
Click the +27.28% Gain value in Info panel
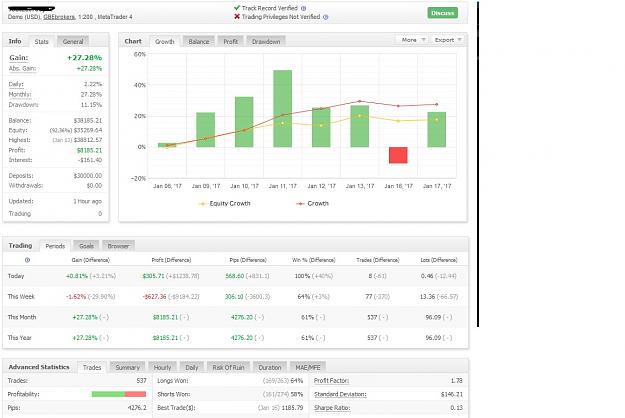point(85,58)
